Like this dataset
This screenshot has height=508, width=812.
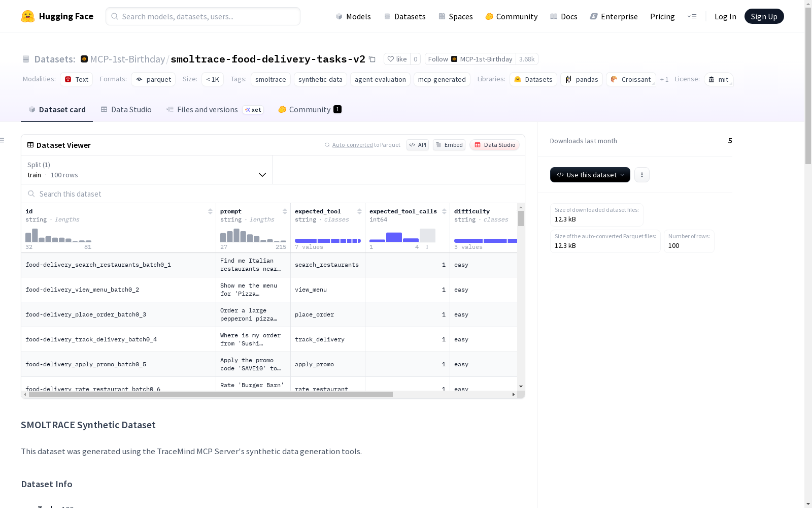397,59
